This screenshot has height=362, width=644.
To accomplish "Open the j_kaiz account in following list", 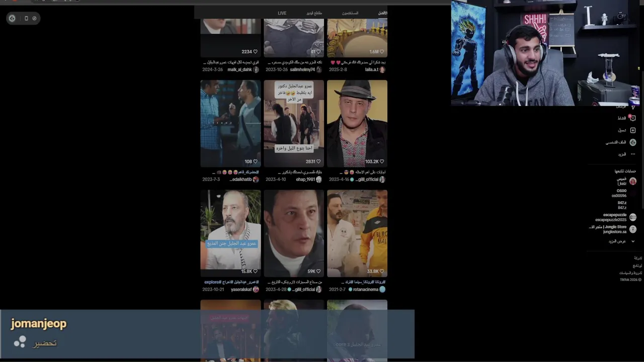I will coord(622,184).
